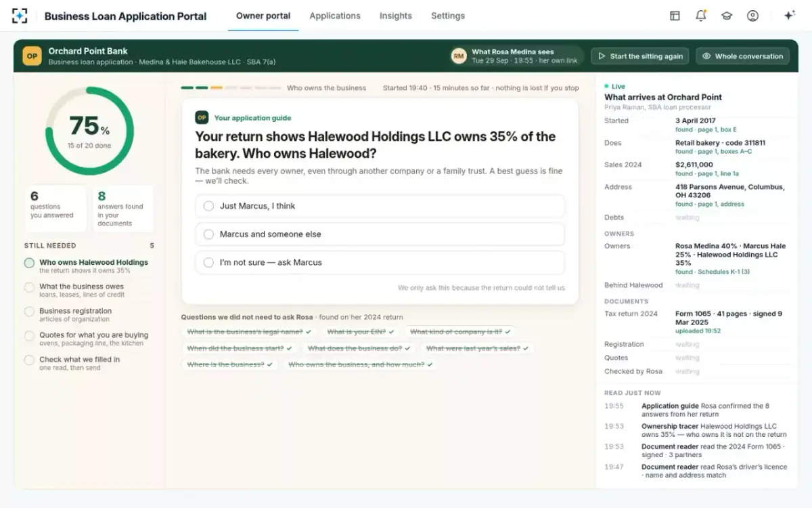
Task: Click the 6 questions you answered card
Action: (x=55, y=207)
